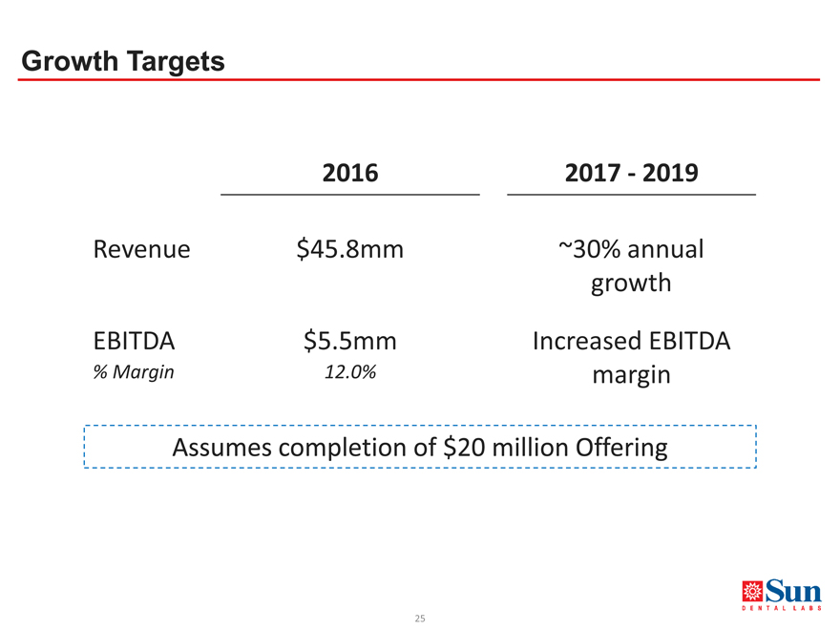Click the "Increased EBITDA" text
This screenshot has width=840, height=630.
pyautogui.click(x=631, y=341)
